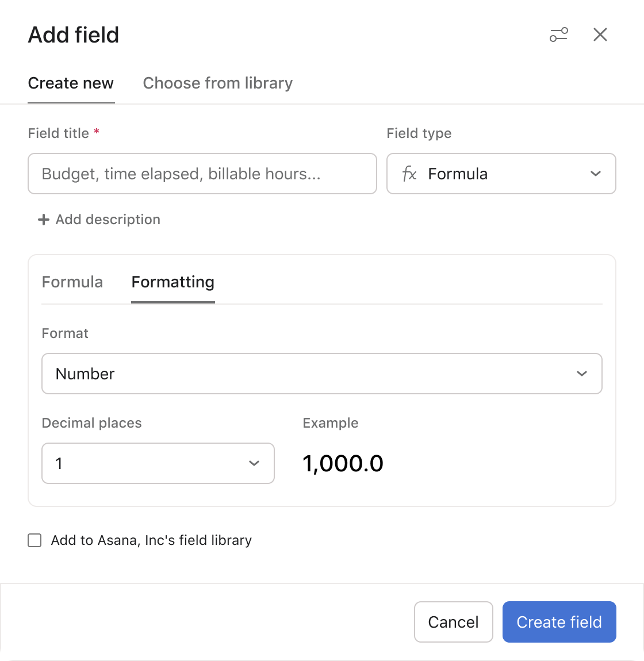
Task: Open the field options sliders icon
Action: pos(558,35)
